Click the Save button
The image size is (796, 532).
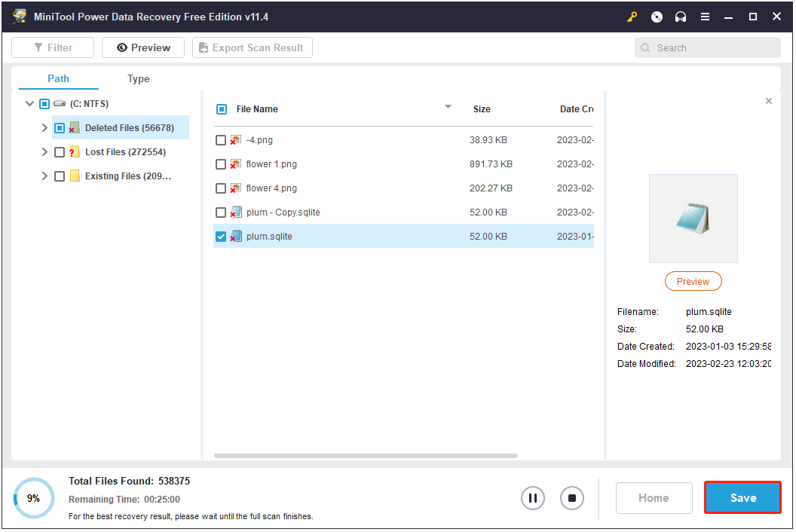pyautogui.click(x=742, y=498)
